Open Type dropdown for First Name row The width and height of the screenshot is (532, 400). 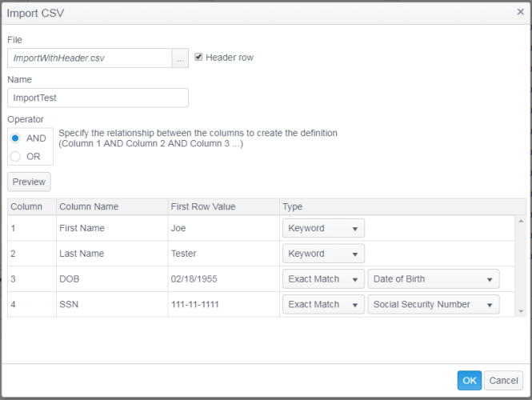(323, 228)
